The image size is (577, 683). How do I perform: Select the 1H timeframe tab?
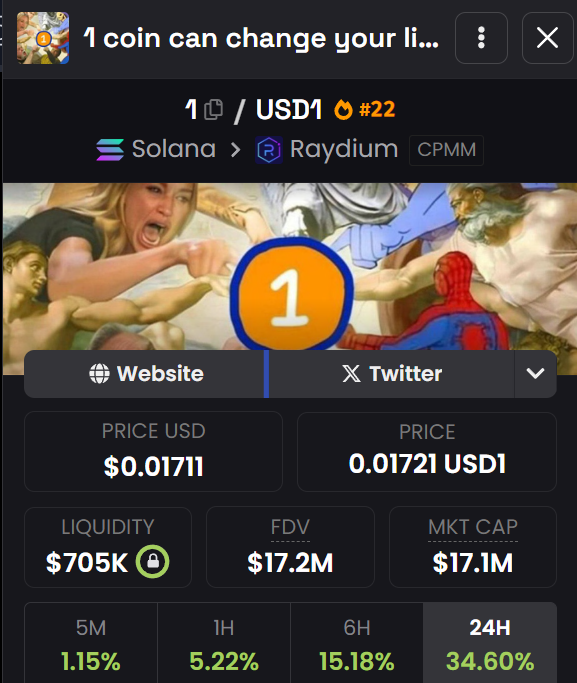pos(224,643)
